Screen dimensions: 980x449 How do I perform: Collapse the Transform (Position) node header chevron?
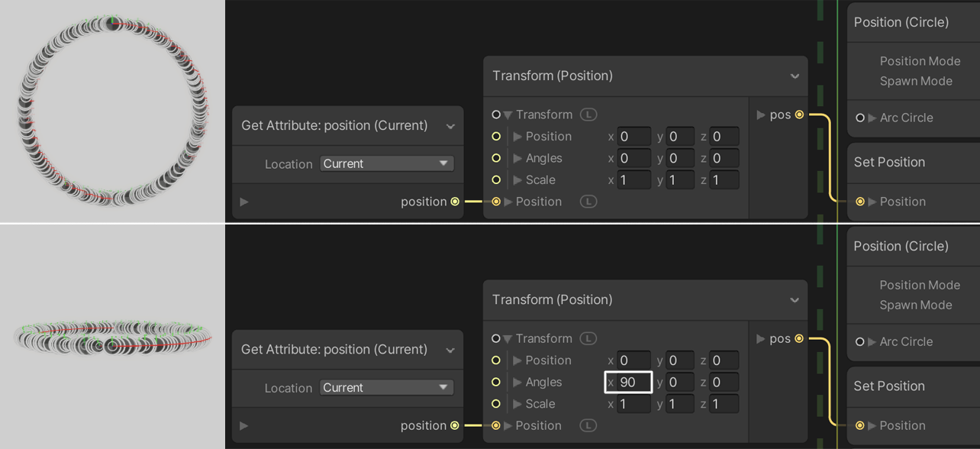(x=795, y=76)
